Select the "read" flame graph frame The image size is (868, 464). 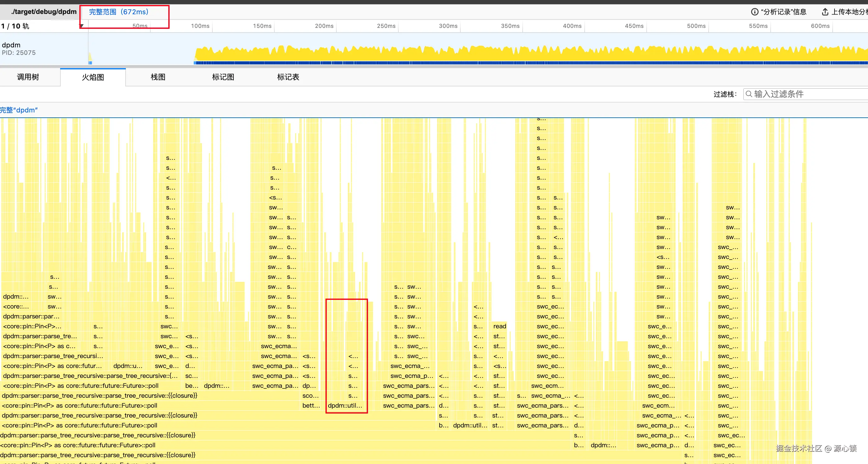499,326
